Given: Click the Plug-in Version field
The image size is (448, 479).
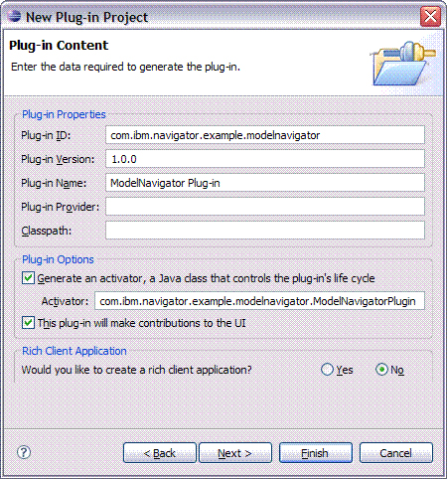Looking at the screenshot, I should (x=265, y=159).
